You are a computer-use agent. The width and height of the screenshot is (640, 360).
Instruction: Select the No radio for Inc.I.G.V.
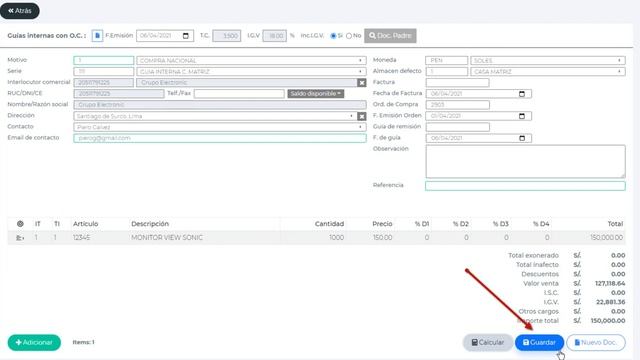[x=349, y=36]
